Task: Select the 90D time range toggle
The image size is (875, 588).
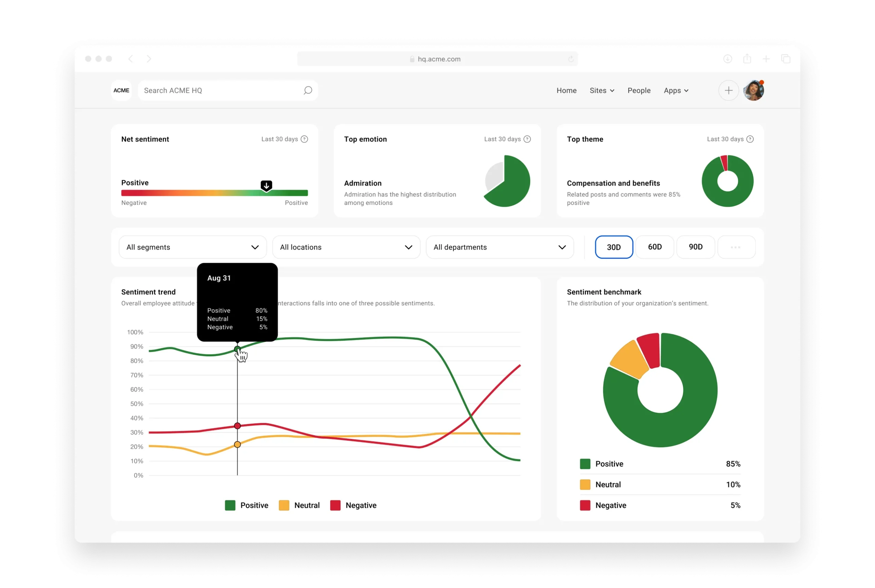Action: point(695,247)
